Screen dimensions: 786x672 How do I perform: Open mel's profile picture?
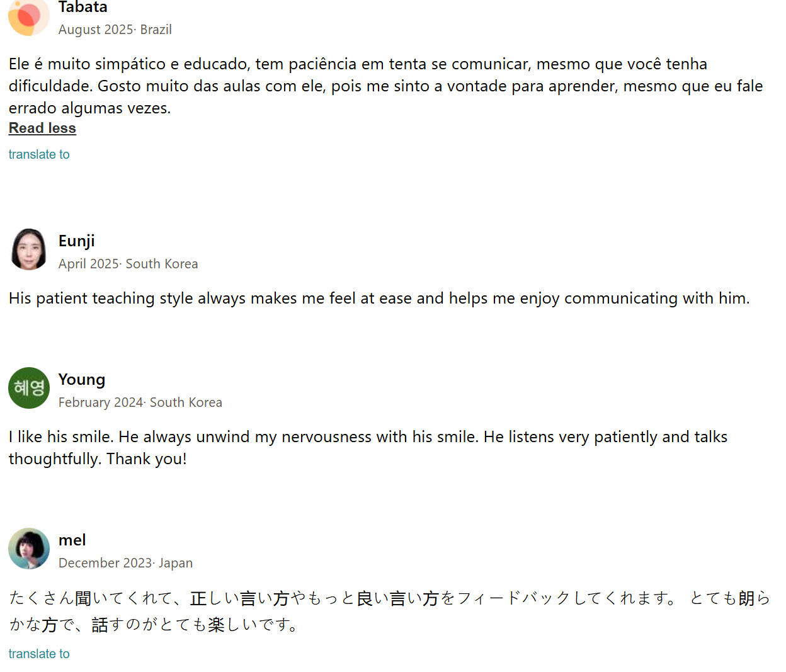click(29, 549)
